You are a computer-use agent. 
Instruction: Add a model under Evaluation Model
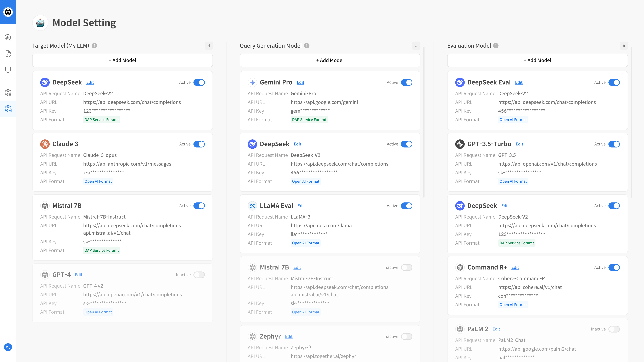click(x=538, y=60)
